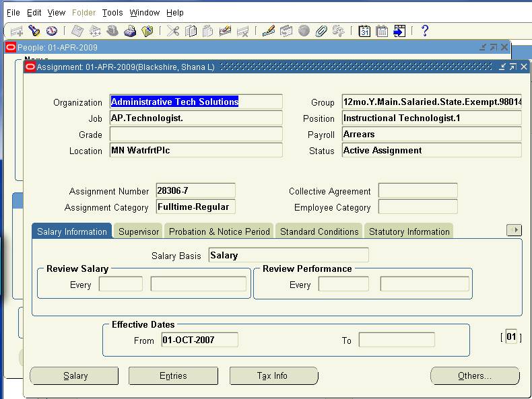Click Review Performance Every number field
The image size is (532, 399).
[343, 284]
